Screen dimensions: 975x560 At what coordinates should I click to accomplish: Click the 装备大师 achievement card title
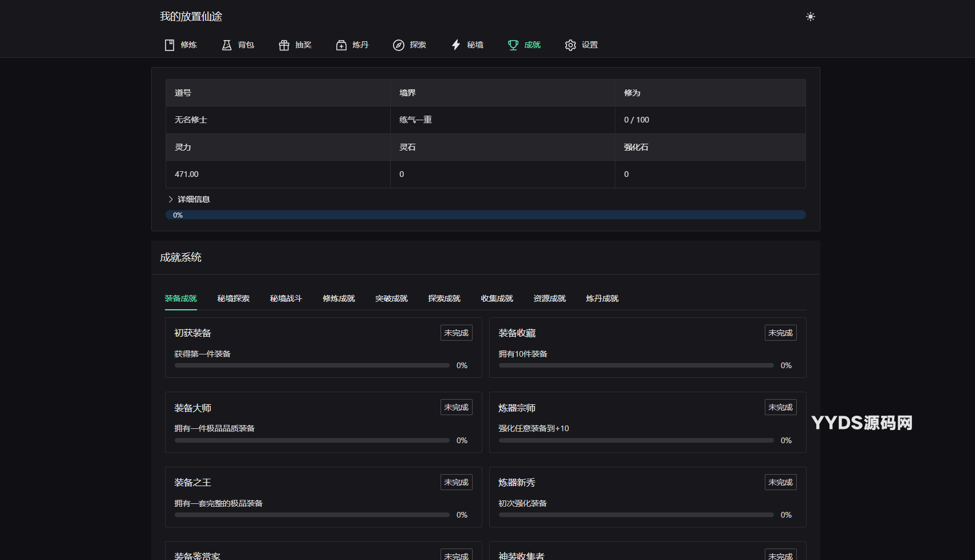(x=193, y=408)
